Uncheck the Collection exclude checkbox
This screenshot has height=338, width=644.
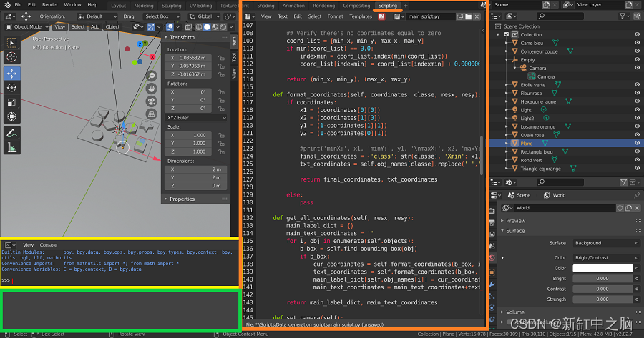point(507,35)
